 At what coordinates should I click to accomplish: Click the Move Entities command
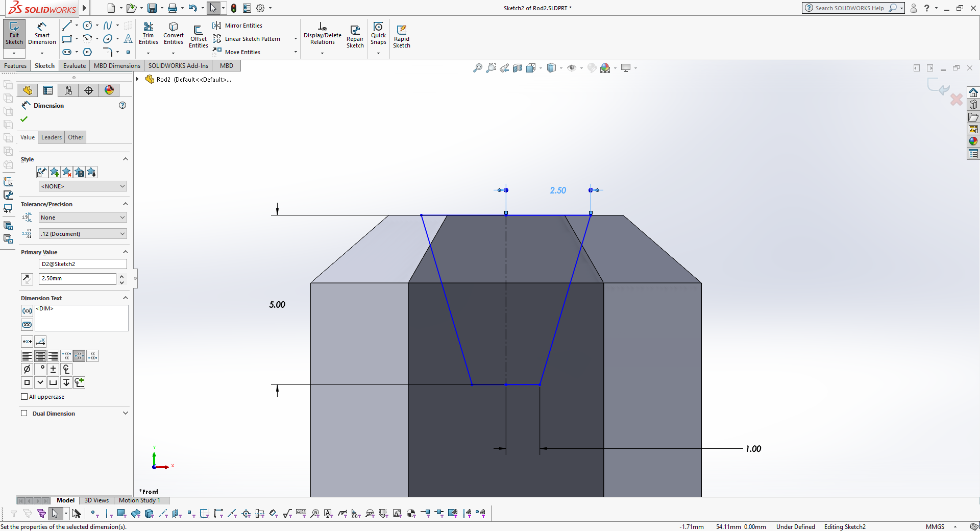[237, 52]
